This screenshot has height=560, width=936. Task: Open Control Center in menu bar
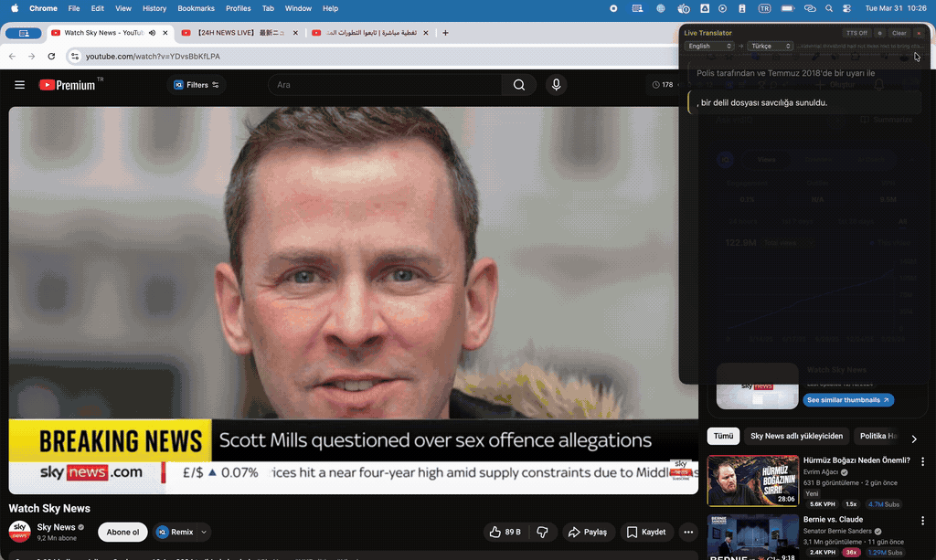tap(846, 8)
